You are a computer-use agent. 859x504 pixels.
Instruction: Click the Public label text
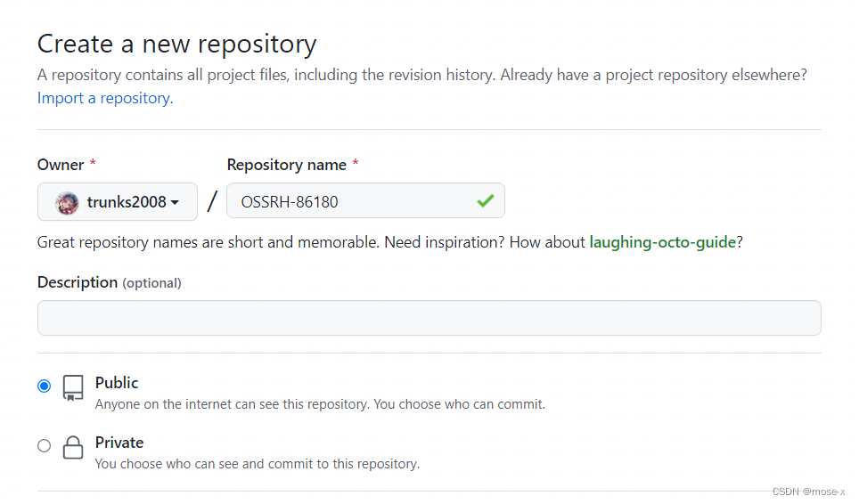tap(117, 383)
